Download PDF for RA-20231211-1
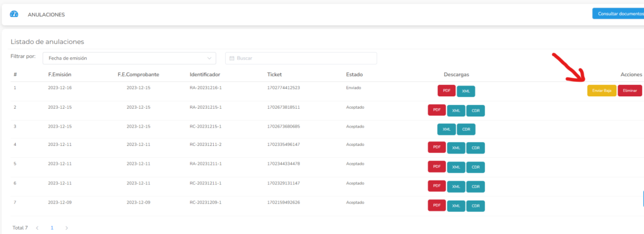This screenshot has height=234, width=644. (x=436, y=166)
